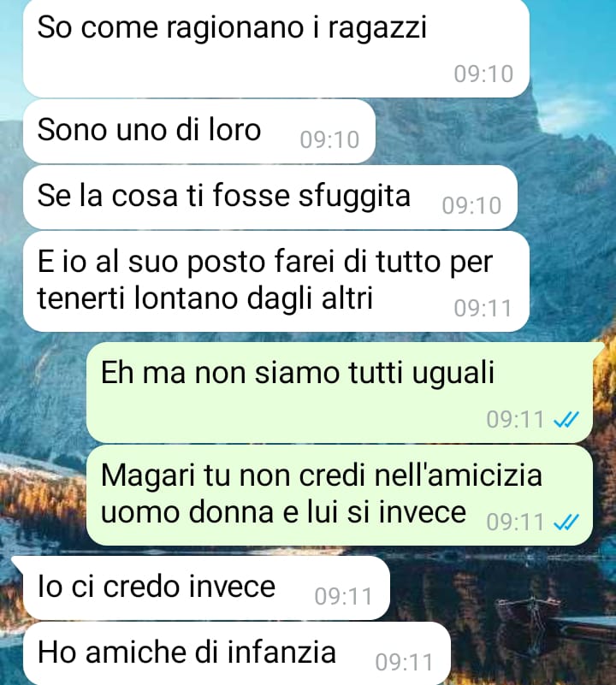Select the 'E io al suo posto farei' message
This screenshot has height=685, width=616.
[x=276, y=281]
